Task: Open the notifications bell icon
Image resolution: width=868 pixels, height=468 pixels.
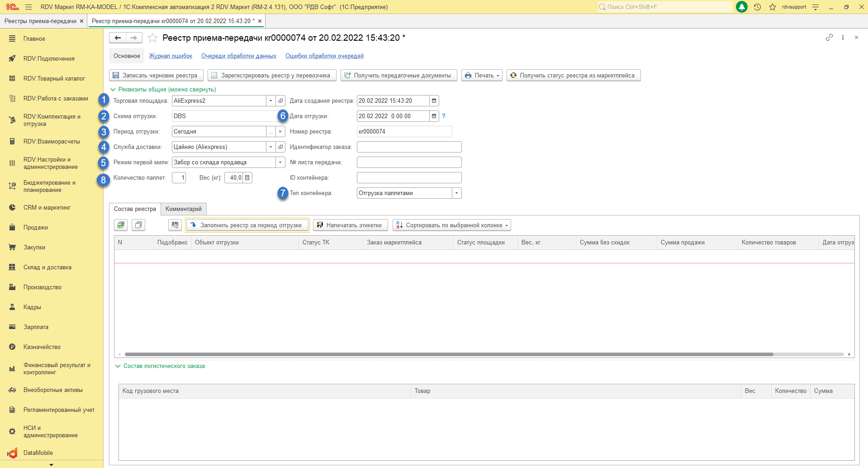Action: pos(742,7)
